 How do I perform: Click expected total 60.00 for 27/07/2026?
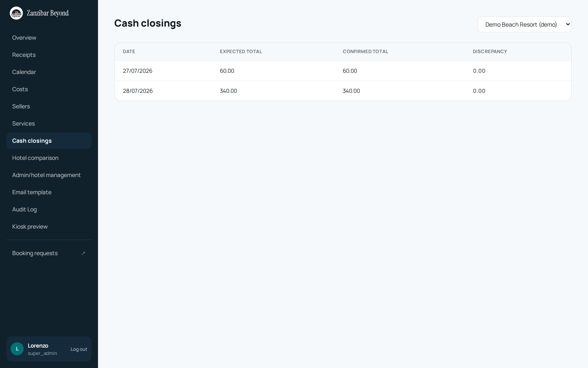click(227, 71)
